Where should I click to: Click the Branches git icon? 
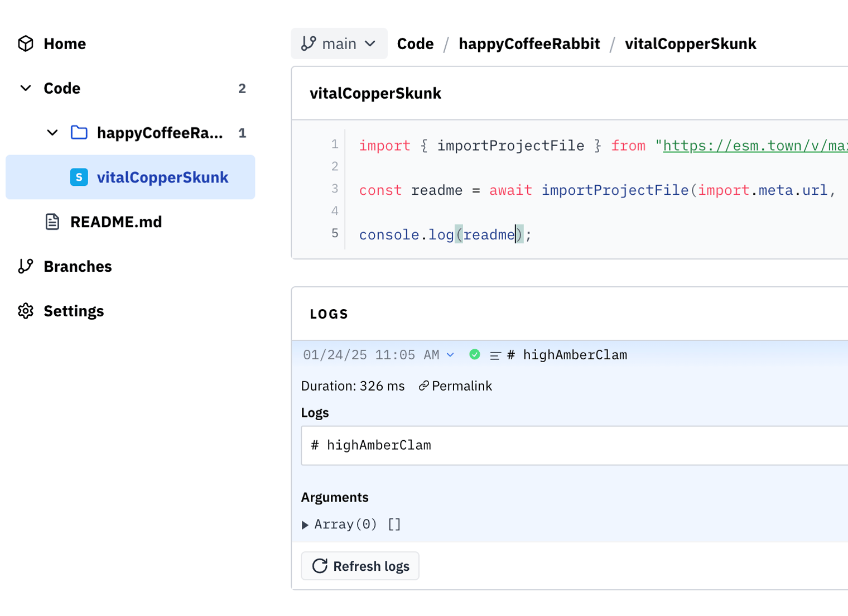tap(26, 267)
